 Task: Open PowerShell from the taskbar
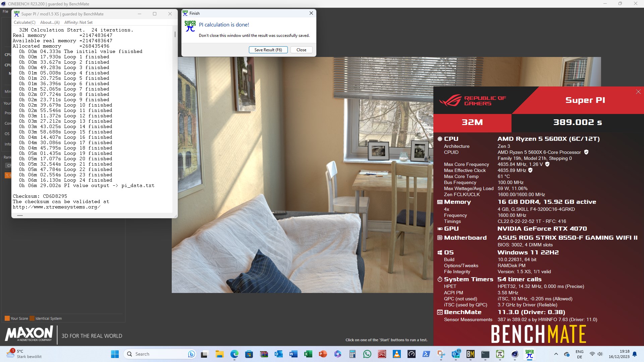426,354
